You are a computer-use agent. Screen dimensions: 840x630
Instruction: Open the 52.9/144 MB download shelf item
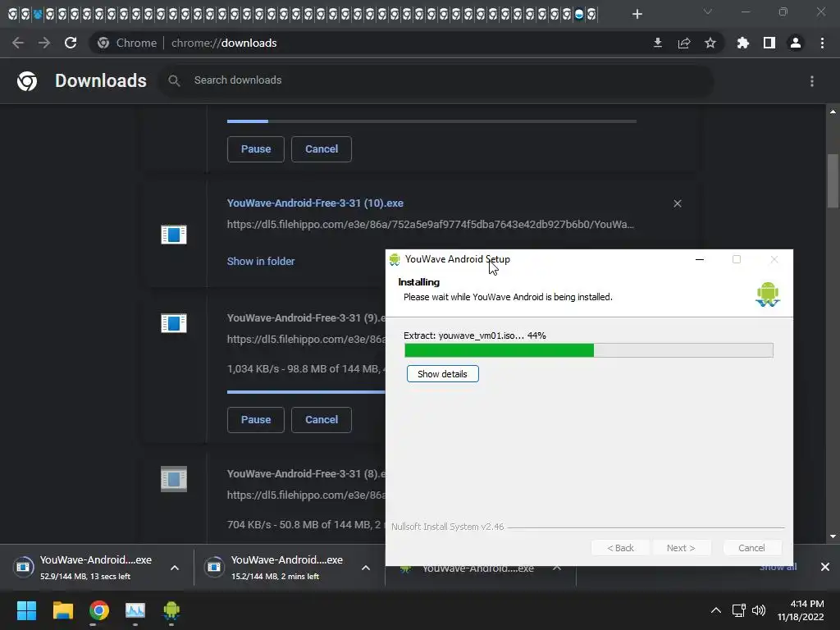coord(85,568)
